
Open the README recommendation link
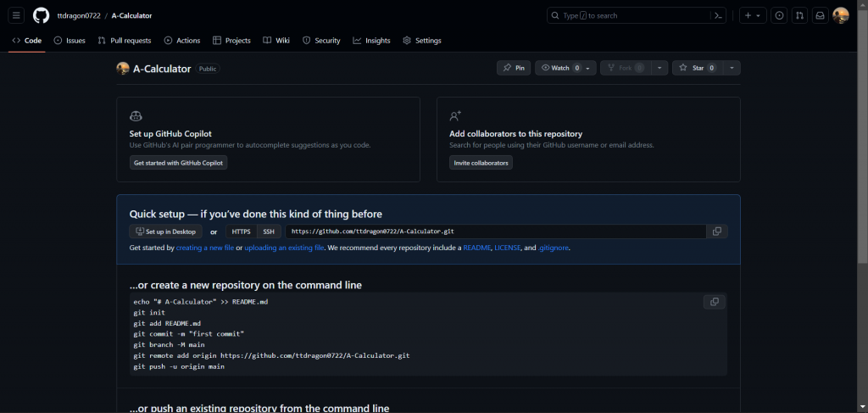(477, 248)
